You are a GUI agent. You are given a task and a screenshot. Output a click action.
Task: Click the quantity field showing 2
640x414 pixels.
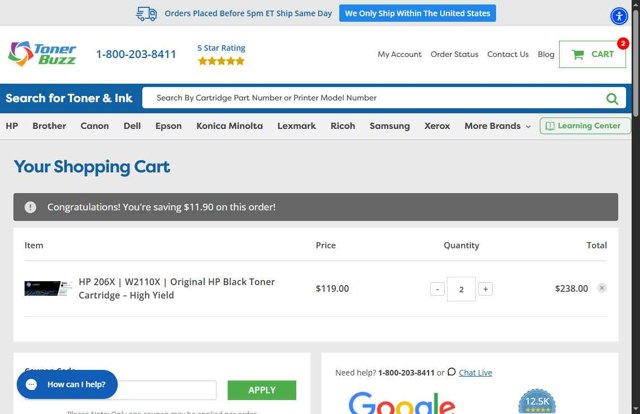pyautogui.click(x=461, y=289)
